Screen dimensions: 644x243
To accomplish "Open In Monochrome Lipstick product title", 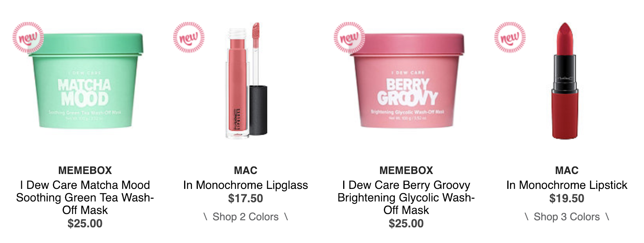I will point(567,185).
